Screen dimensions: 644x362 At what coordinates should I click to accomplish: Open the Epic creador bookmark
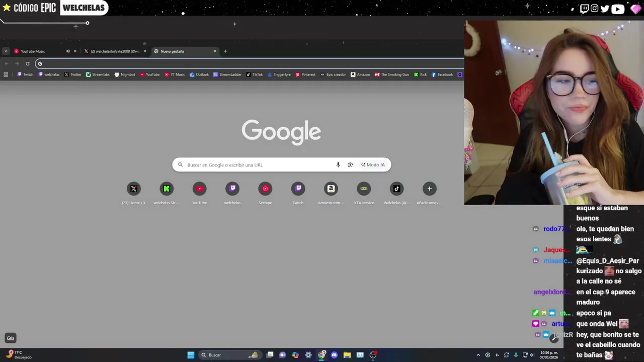point(333,74)
